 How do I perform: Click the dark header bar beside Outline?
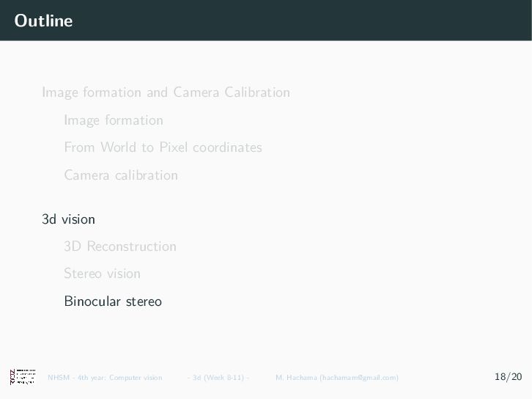[293, 21]
